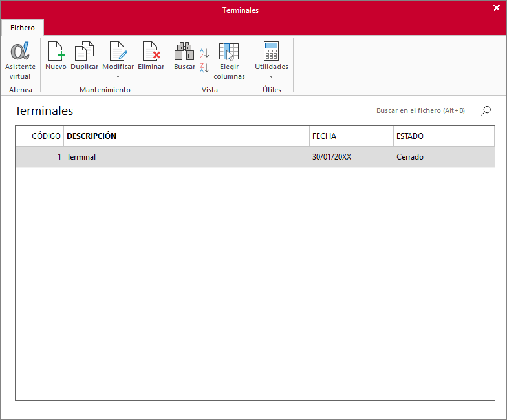Image resolution: width=507 pixels, height=420 pixels.
Task: Click the magnifying glass search icon
Action: [486, 111]
